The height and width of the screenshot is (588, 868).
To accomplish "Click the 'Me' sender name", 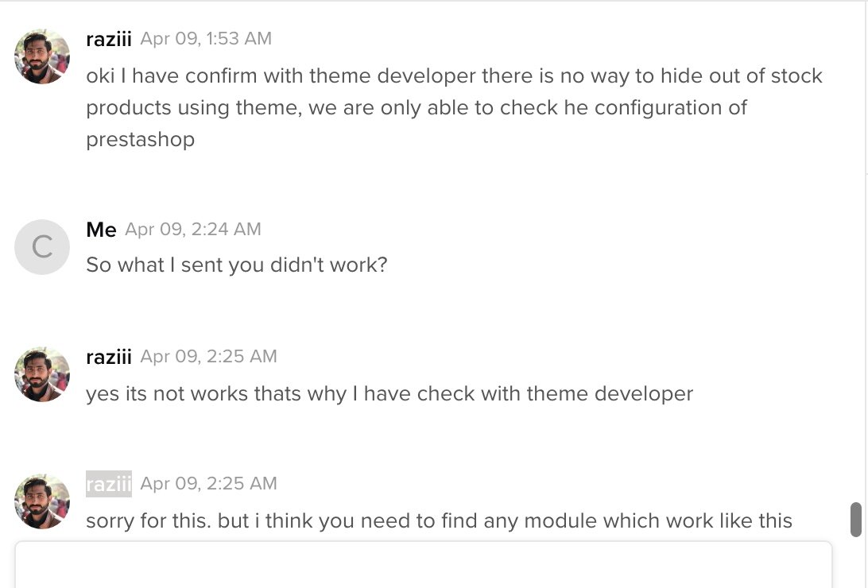I will pyautogui.click(x=101, y=230).
